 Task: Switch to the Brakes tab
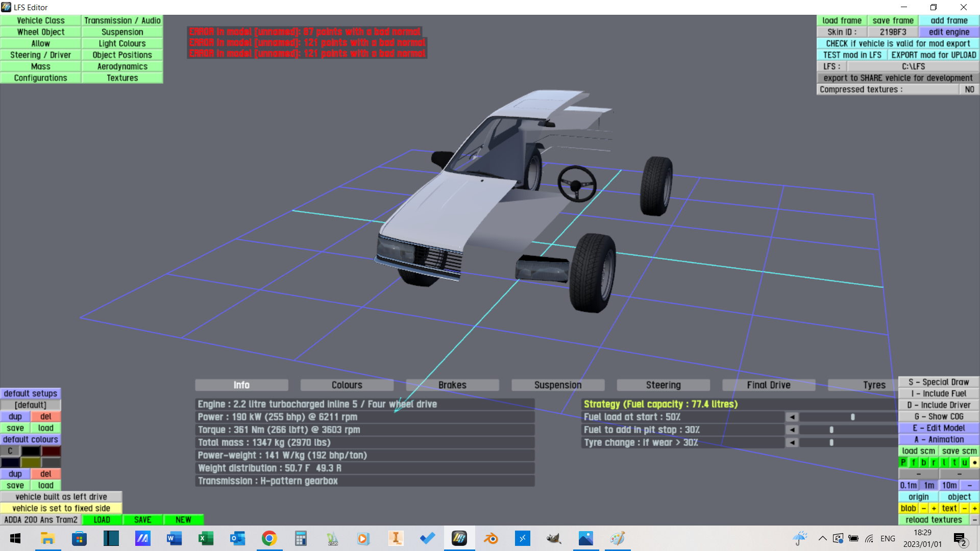click(x=452, y=385)
